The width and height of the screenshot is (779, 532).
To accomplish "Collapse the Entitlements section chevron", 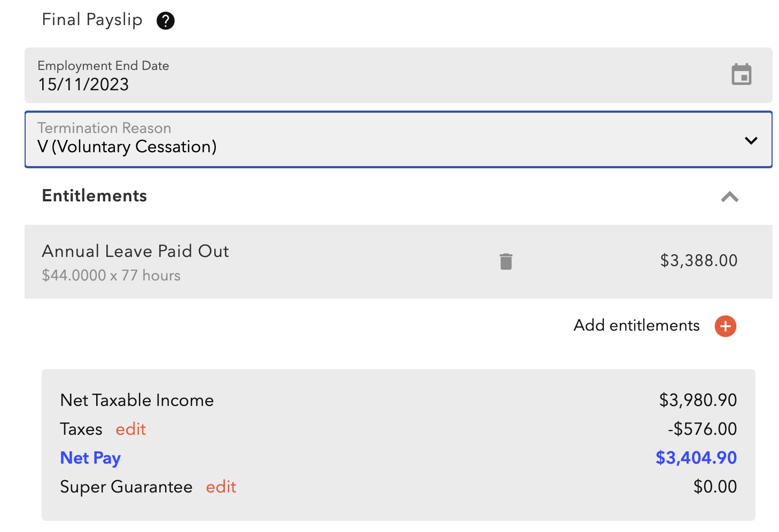I will (729, 197).
